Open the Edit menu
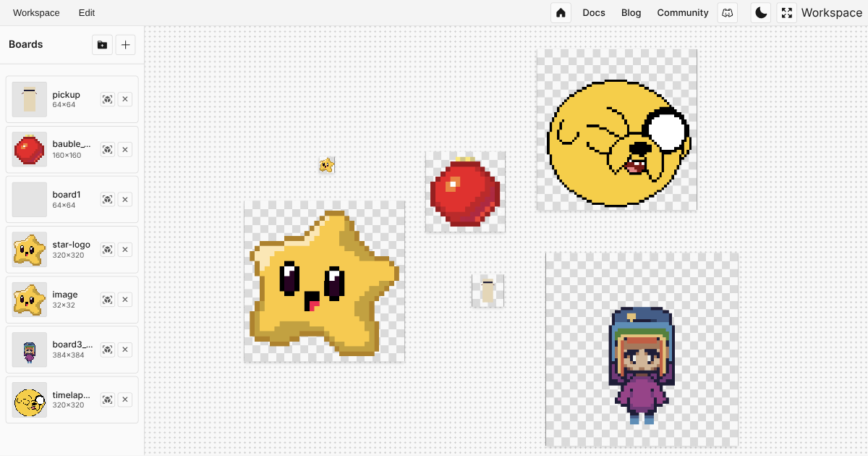 pyautogui.click(x=87, y=12)
